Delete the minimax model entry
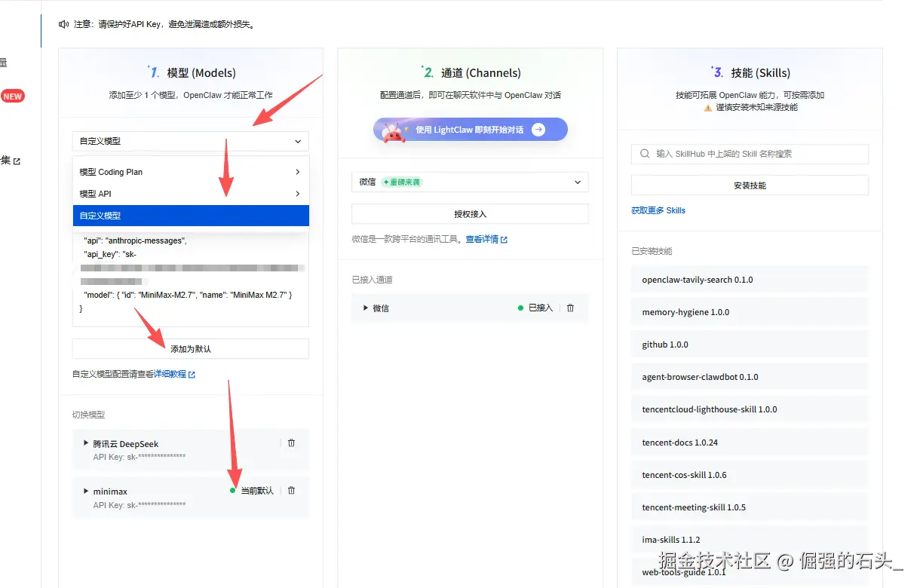Image resolution: width=920 pixels, height=588 pixels. [x=291, y=491]
